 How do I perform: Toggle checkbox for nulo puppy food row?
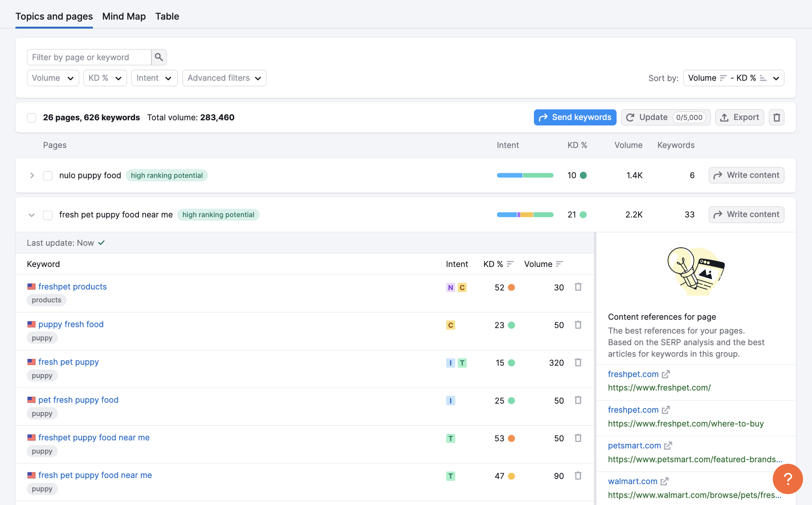pos(48,174)
